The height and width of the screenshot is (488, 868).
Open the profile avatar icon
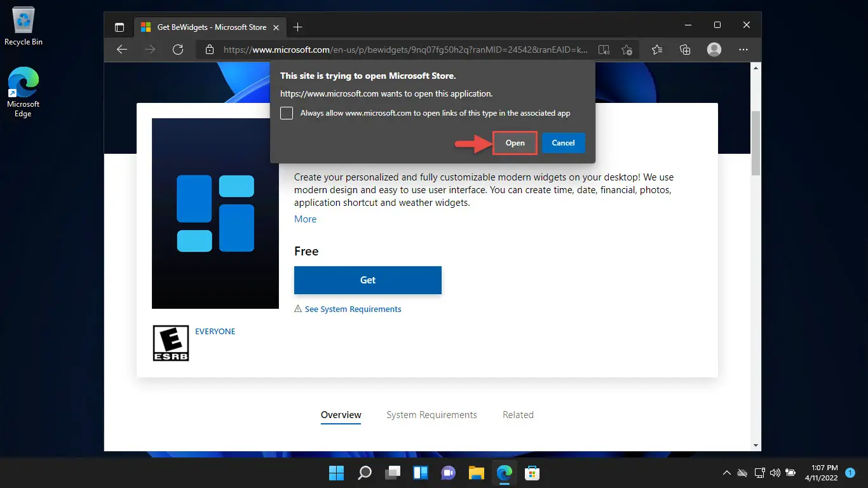[714, 50]
